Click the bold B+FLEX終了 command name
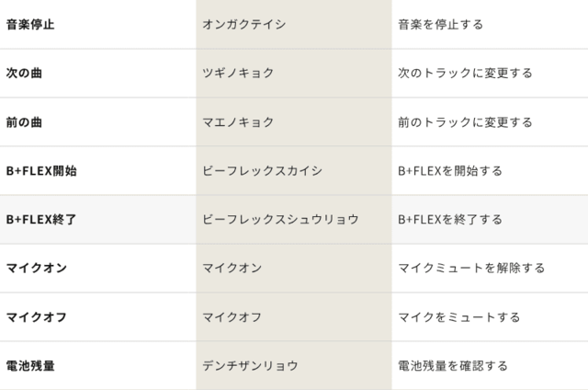Viewport: 588px width, 390px height. coord(41,219)
